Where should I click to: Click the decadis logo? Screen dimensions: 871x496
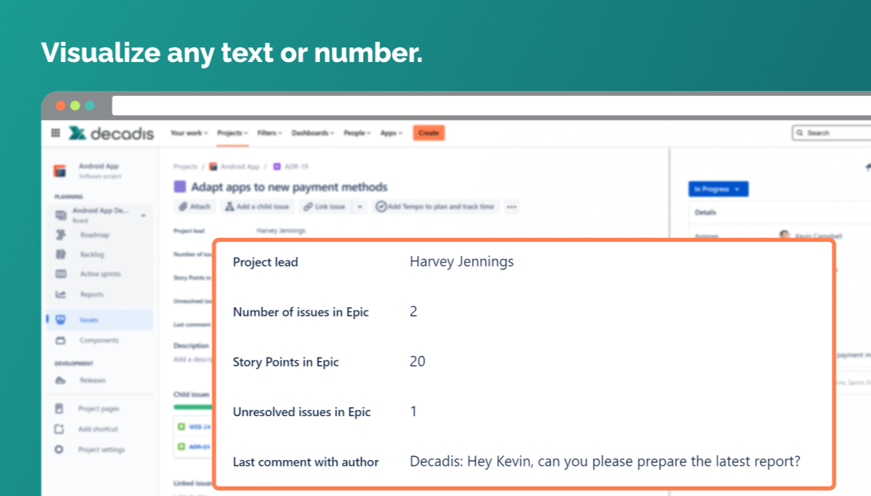coord(111,133)
